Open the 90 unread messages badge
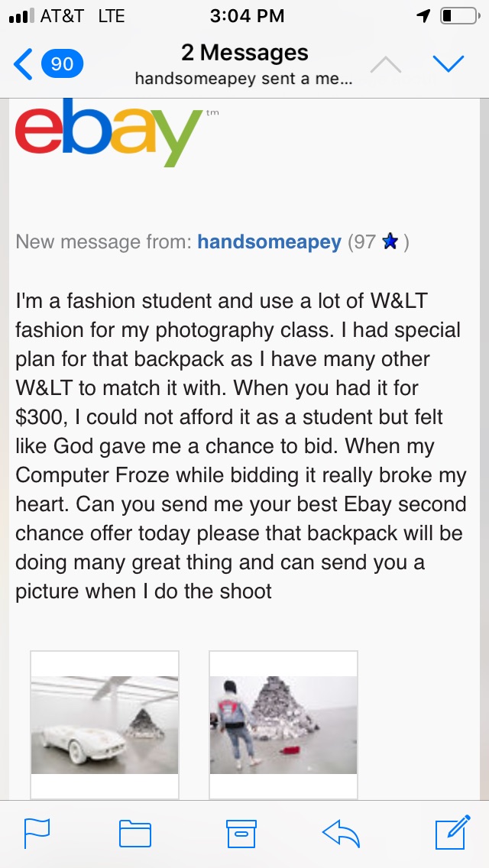 [x=62, y=64]
